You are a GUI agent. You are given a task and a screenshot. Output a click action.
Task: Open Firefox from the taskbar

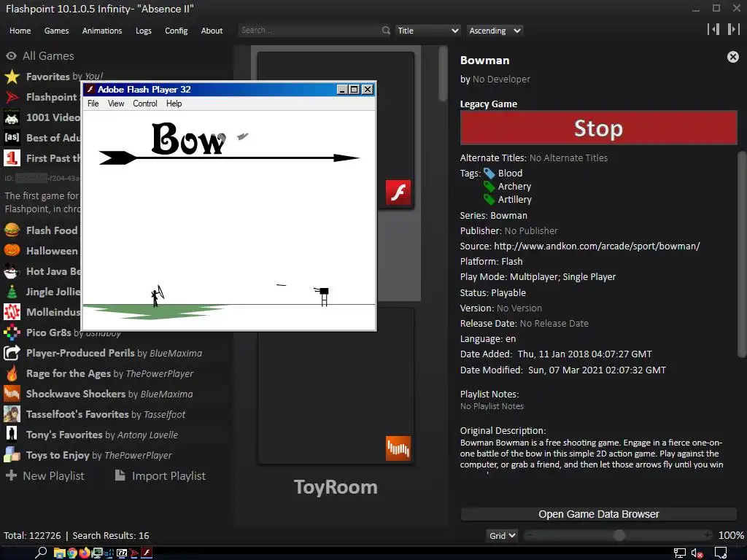85,553
